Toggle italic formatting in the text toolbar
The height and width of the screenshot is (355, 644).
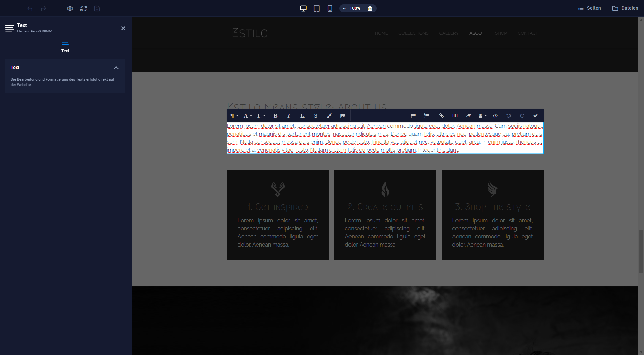[289, 116]
